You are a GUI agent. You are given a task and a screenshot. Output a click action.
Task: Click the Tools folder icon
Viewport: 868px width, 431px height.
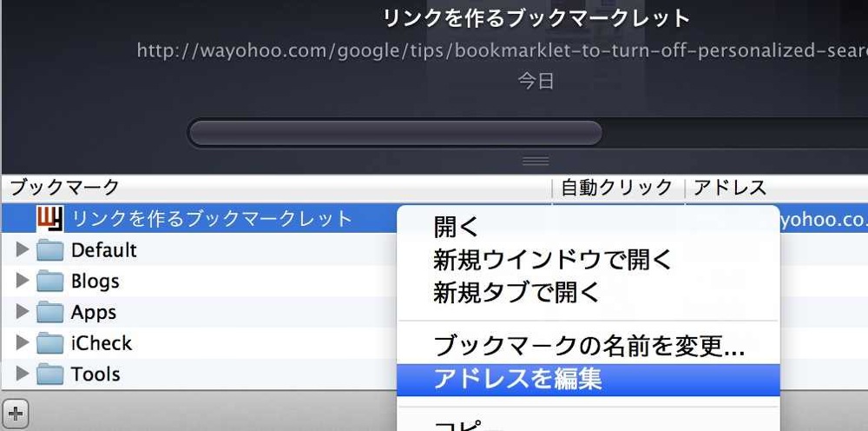(50, 374)
